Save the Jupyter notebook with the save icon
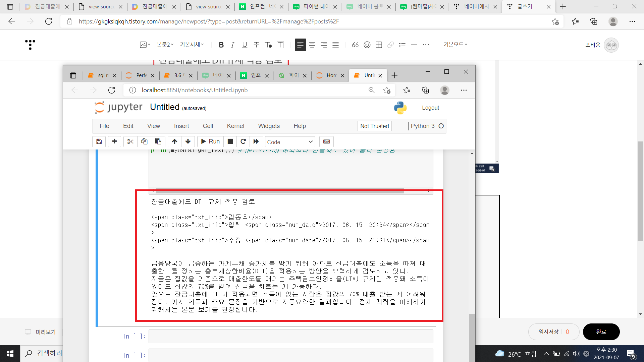Viewport: 644px width, 362px height. pyautogui.click(x=99, y=141)
